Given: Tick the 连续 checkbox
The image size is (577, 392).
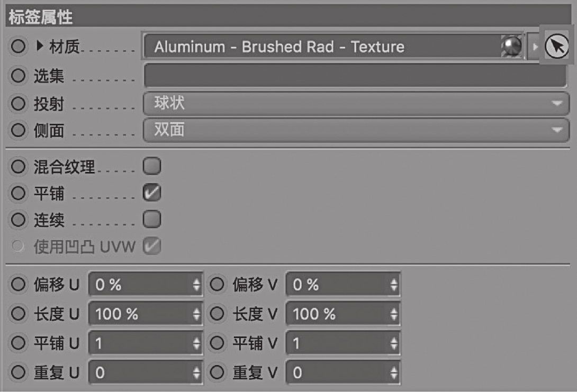Looking at the screenshot, I should (x=151, y=219).
